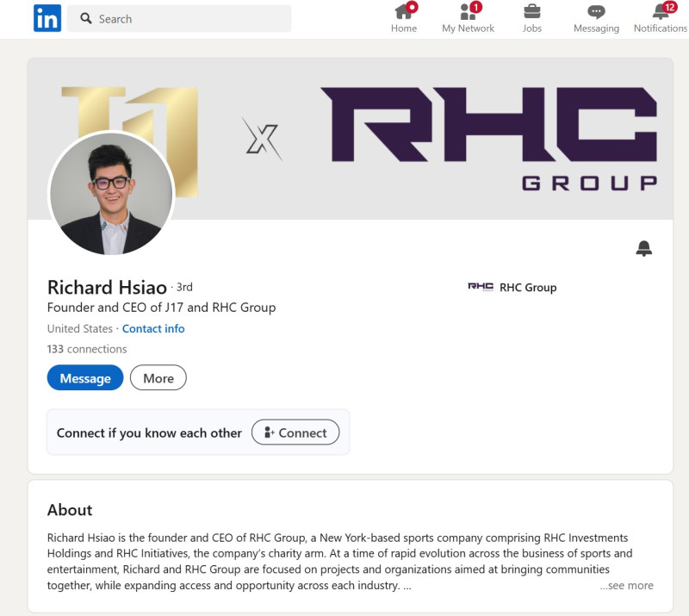Open Messaging speech bubble icon
Screen dimensions: 689x616
click(596, 12)
